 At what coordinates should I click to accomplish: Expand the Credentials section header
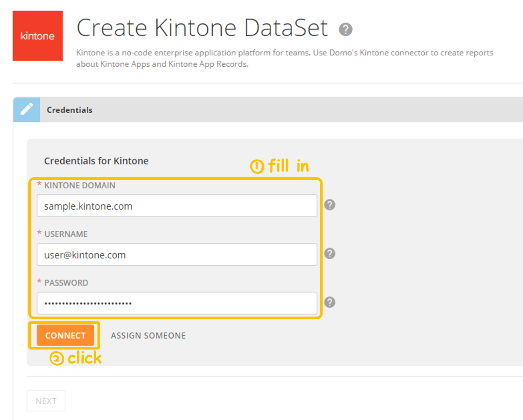(x=268, y=110)
